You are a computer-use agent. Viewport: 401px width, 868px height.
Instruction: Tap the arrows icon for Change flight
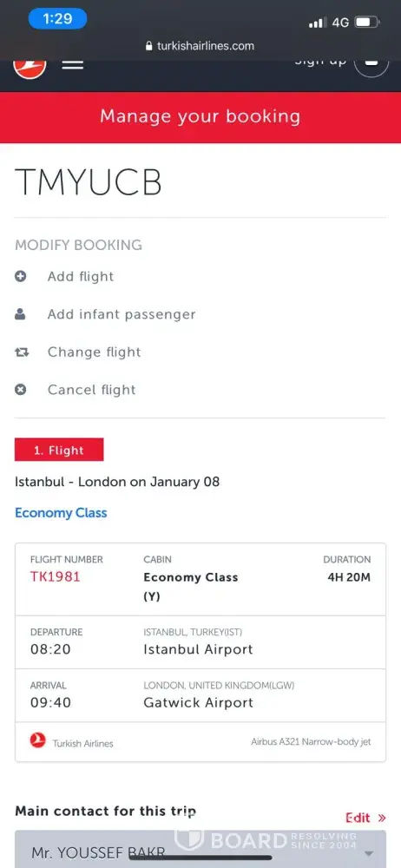[21, 352]
